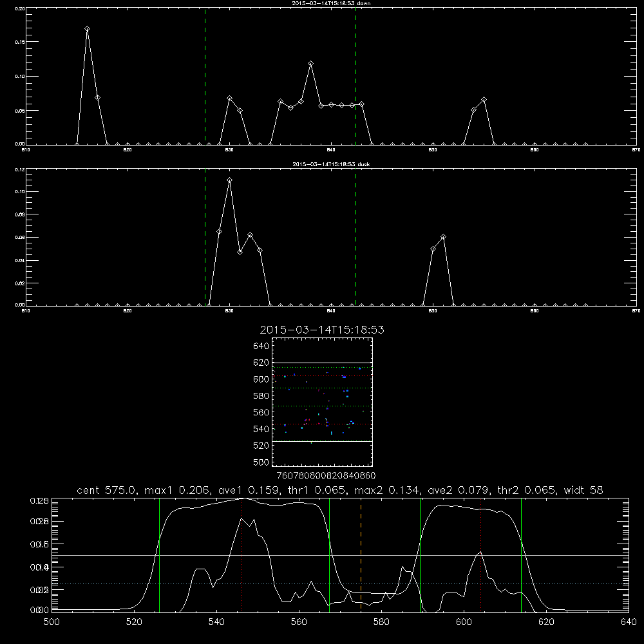The height and width of the screenshot is (644, 644).
Task: Click the dotted horizontal threshold line in bottom plot
Action: coord(340,583)
